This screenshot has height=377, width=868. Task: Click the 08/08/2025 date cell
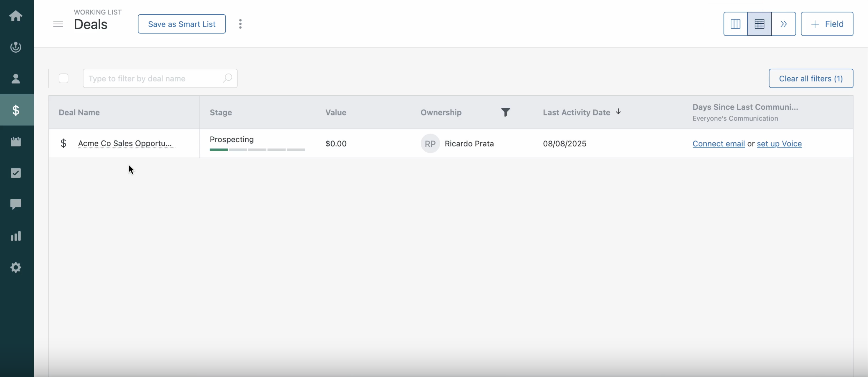[565, 144]
